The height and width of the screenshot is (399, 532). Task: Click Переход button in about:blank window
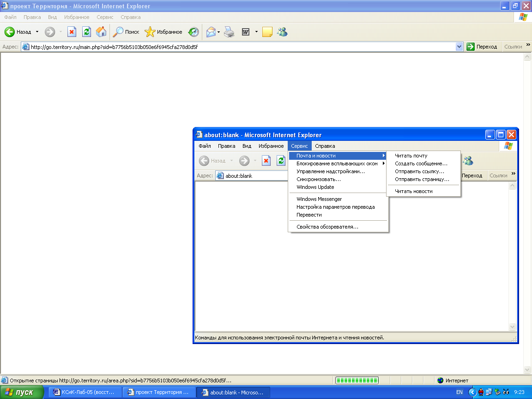[x=472, y=175]
